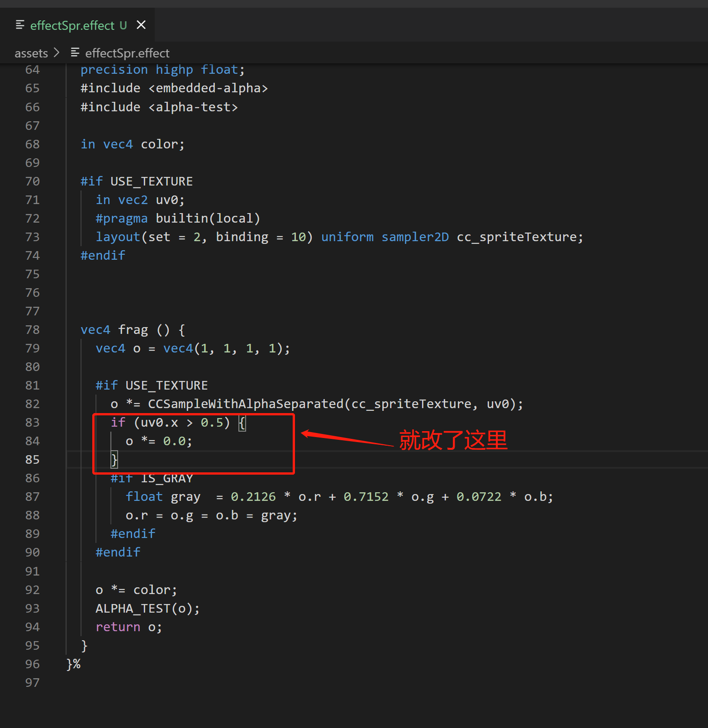Click the CCSampleWithAlphaSeparated function call

pos(246,404)
